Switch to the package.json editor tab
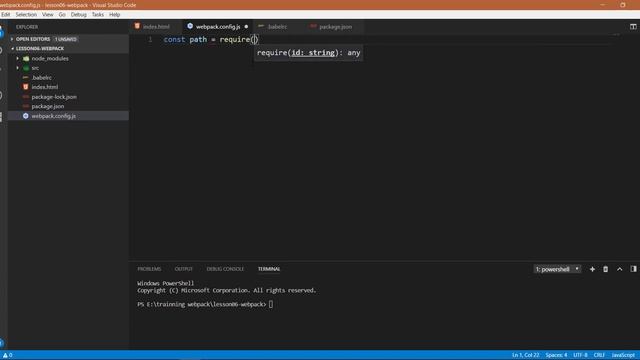The image size is (640, 360). [335, 27]
